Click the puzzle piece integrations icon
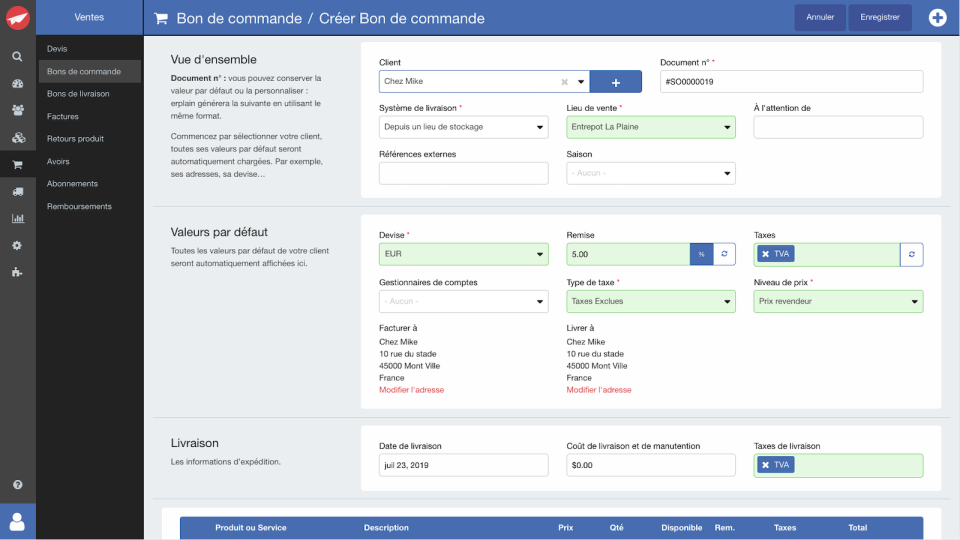The image size is (960, 540). coord(17,272)
